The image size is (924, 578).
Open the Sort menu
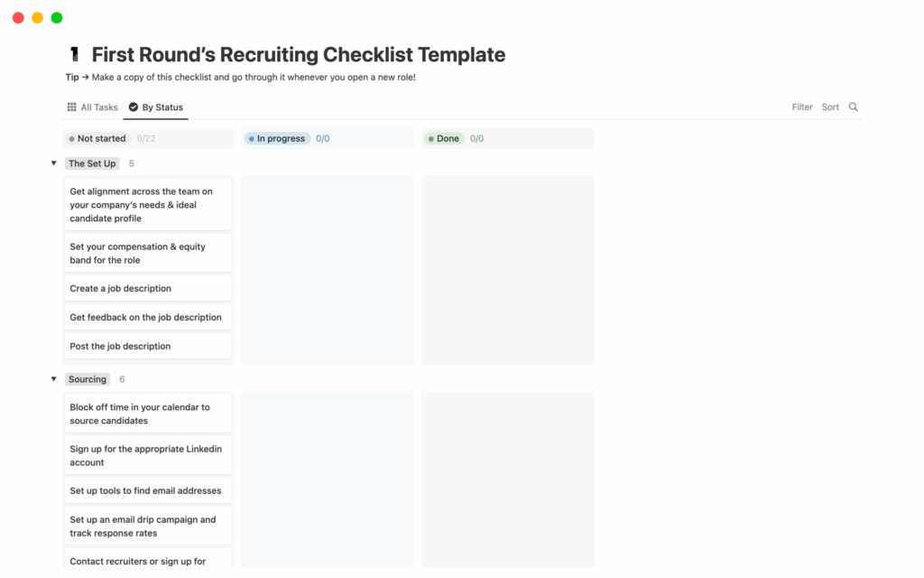click(x=830, y=107)
